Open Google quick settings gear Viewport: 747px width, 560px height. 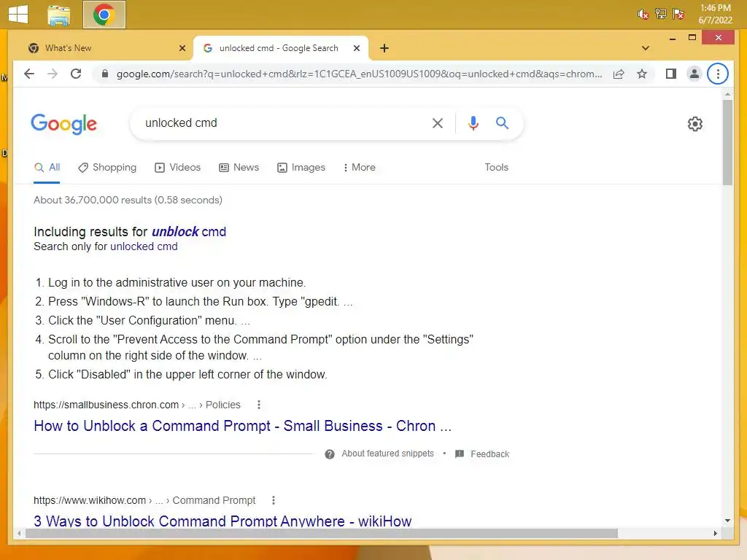[694, 124]
